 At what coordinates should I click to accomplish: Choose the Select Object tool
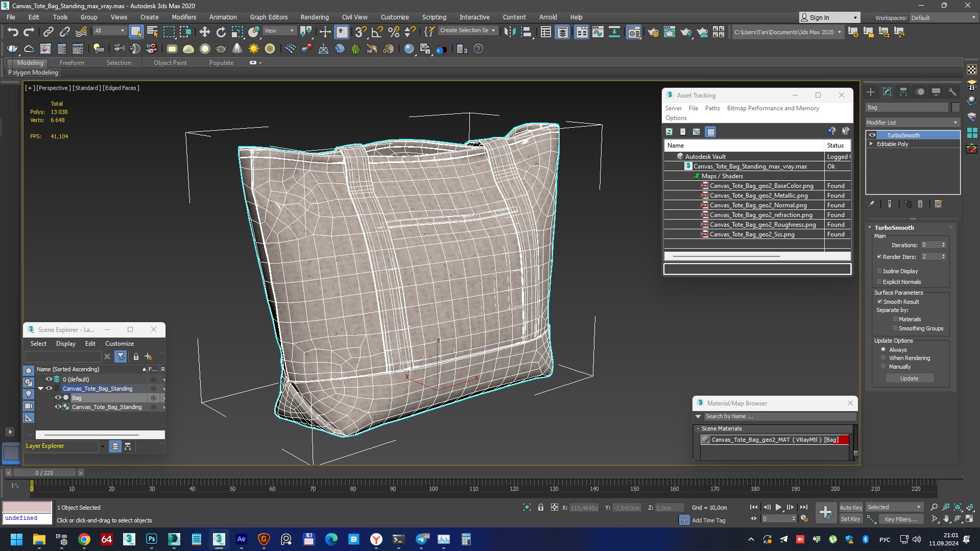point(136,32)
